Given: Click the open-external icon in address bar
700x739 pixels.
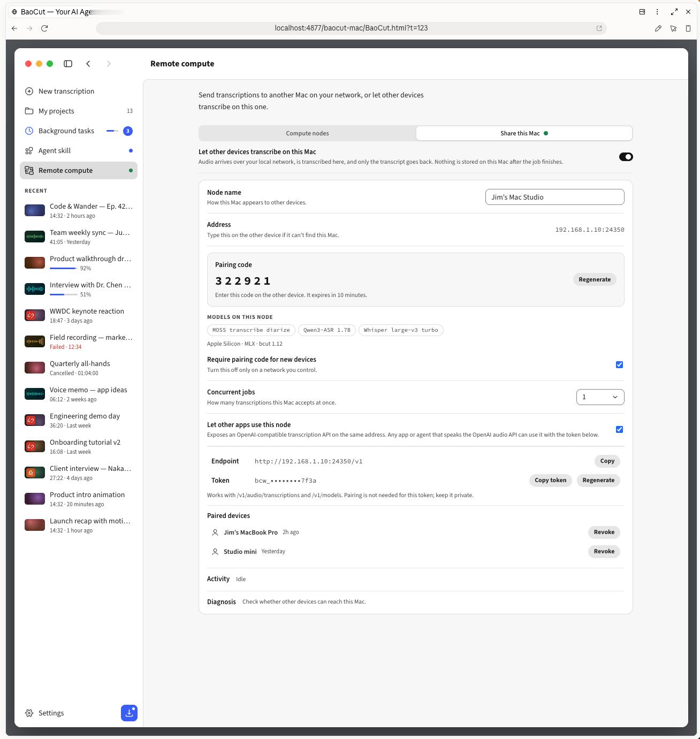Looking at the screenshot, I should tap(599, 28).
